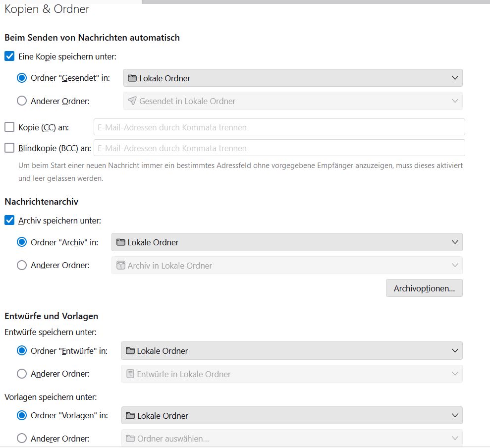Click the BCC e-mail address input field
The image size is (490, 448).
click(x=279, y=148)
